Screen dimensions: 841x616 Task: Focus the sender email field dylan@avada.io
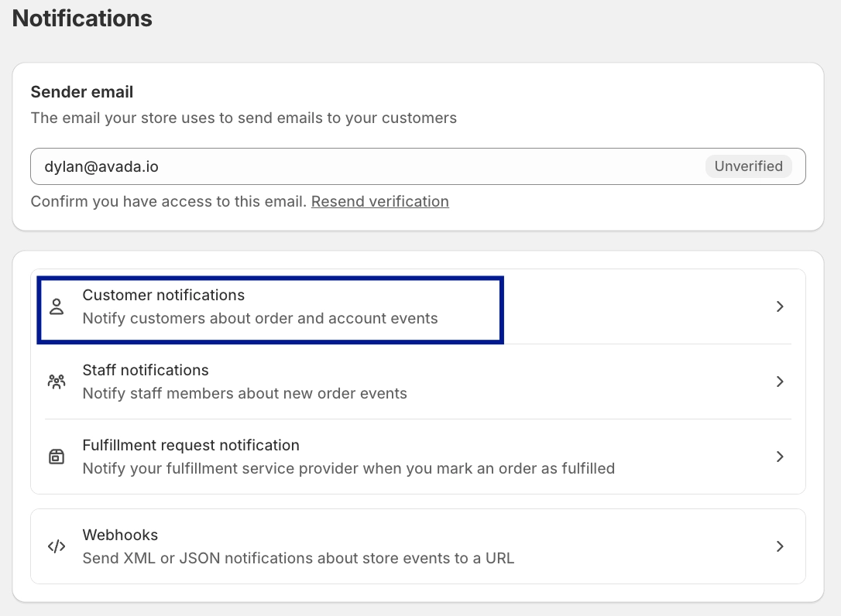418,166
